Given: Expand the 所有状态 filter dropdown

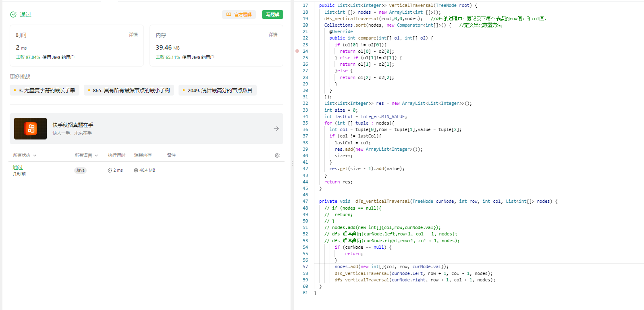Looking at the screenshot, I should point(25,155).
